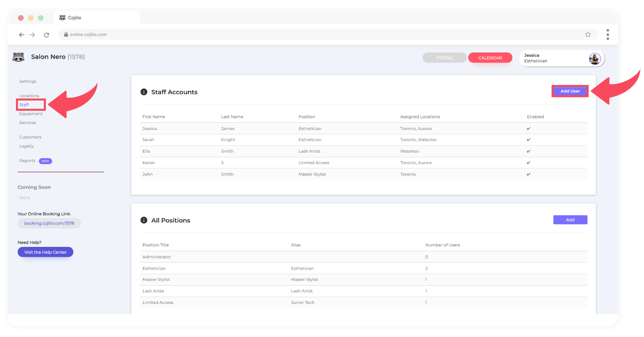Go to Reports in the sidebar
This screenshot has width=644, height=337.
27,161
